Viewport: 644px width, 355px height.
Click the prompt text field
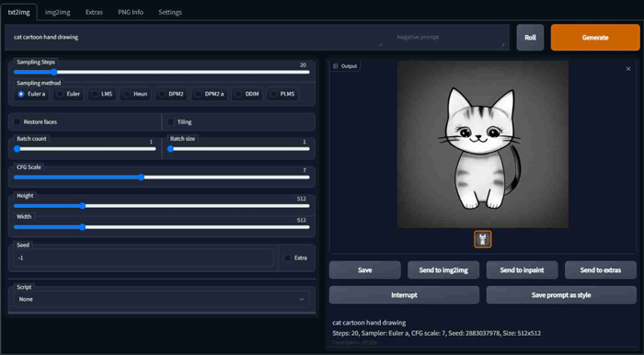point(197,38)
